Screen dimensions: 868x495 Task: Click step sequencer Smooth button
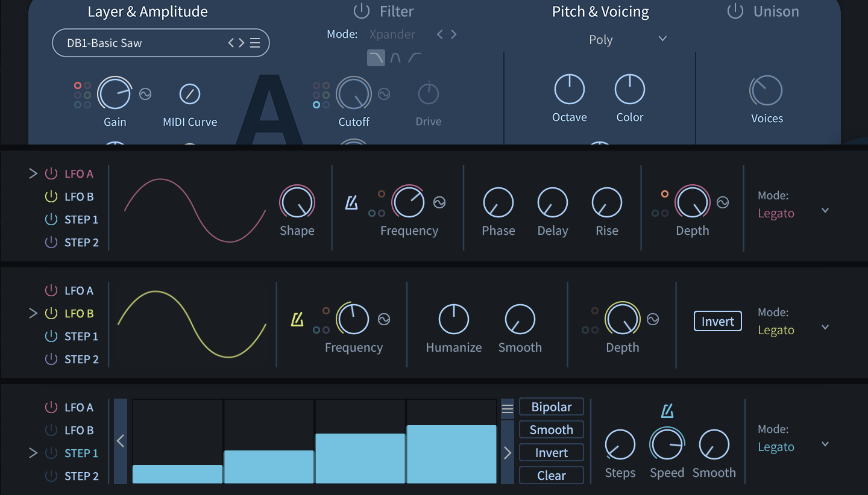tap(552, 430)
